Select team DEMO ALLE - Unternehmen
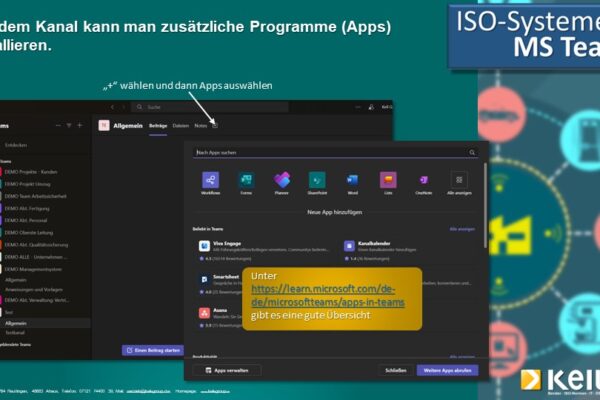 click(35, 257)
